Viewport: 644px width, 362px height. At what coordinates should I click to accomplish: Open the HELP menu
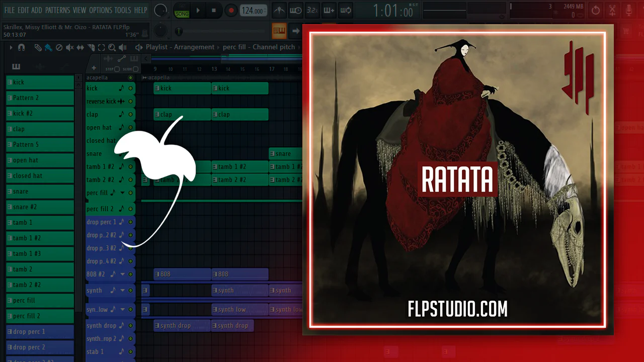(x=141, y=10)
